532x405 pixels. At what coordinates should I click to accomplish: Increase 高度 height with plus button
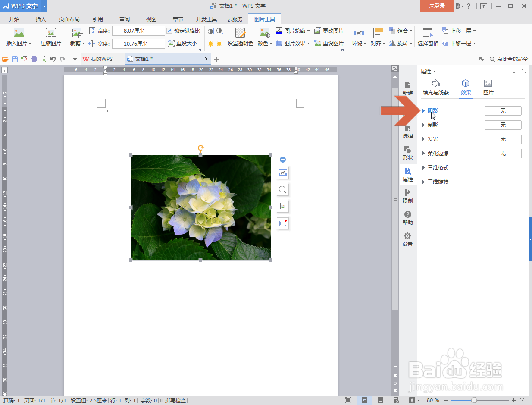(160, 31)
